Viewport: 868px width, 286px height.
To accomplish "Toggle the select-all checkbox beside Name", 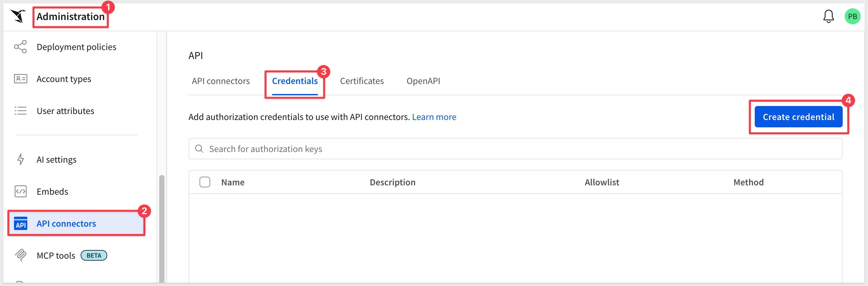I will pyautogui.click(x=205, y=182).
